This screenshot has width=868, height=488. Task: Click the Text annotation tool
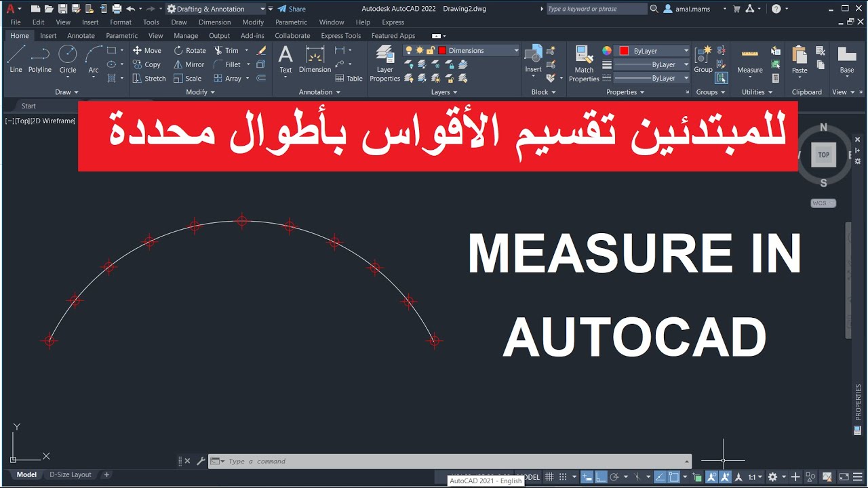[285, 60]
